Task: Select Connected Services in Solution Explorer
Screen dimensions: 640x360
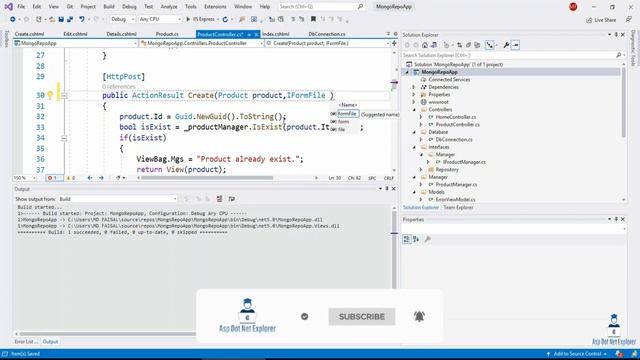Action: pos(449,80)
